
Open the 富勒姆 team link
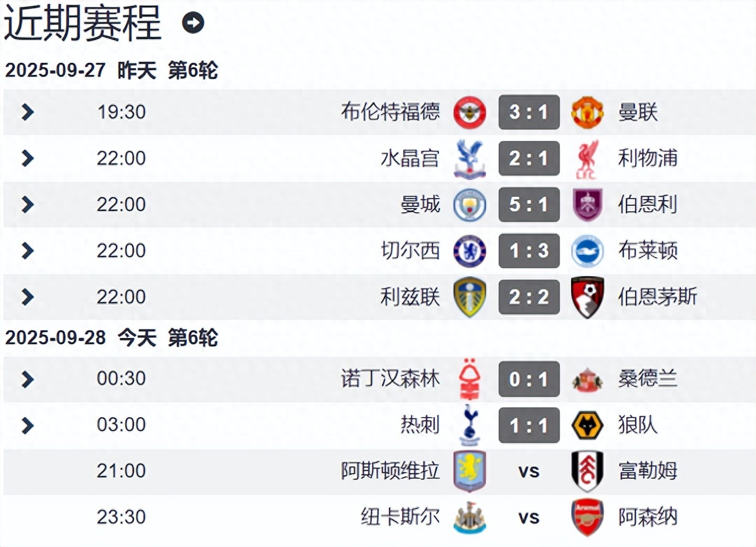pos(648,471)
